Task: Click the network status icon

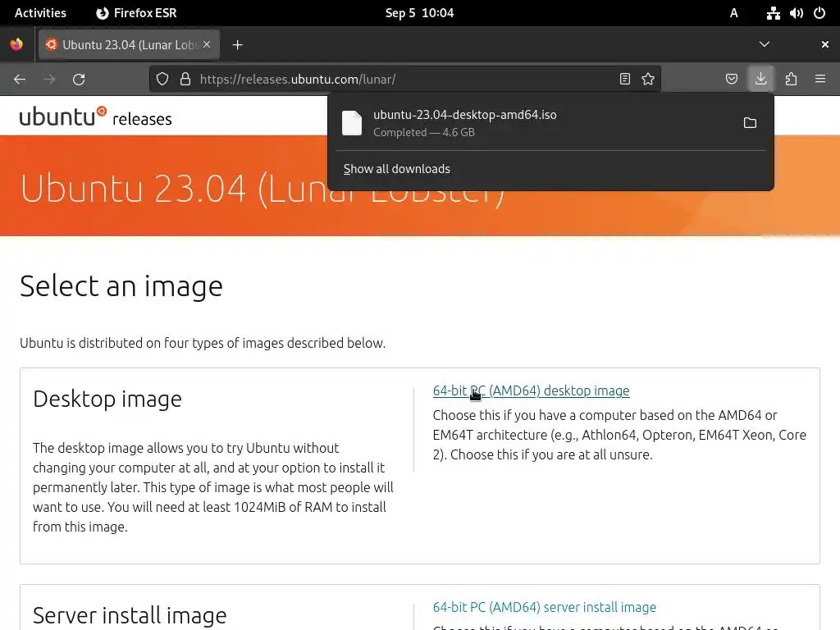Action: [x=773, y=13]
